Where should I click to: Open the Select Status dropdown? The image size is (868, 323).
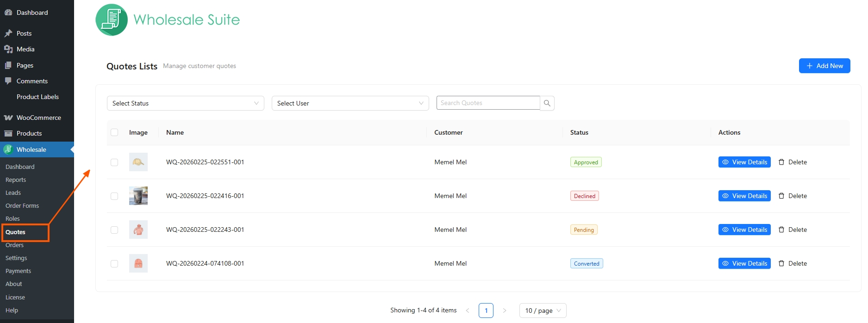click(x=185, y=103)
